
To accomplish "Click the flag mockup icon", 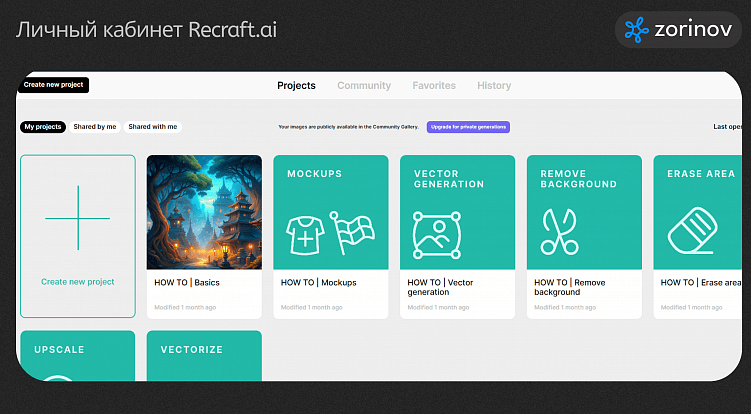I will click(x=353, y=232).
